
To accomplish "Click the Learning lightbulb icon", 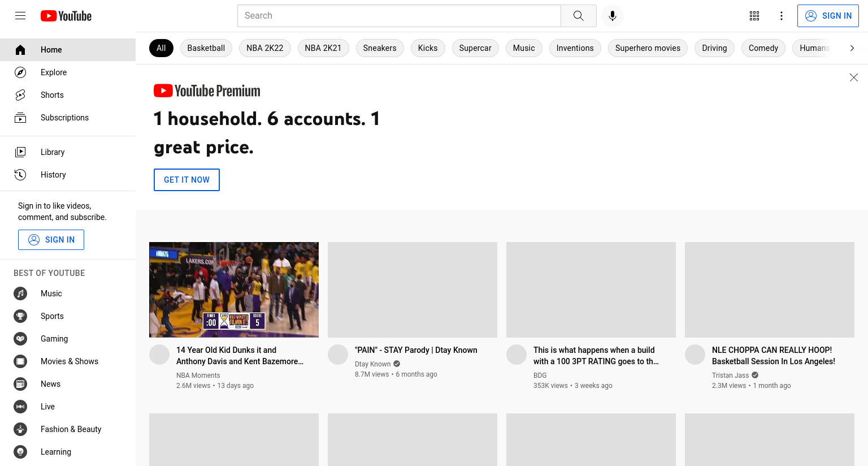I will tap(20, 452).
